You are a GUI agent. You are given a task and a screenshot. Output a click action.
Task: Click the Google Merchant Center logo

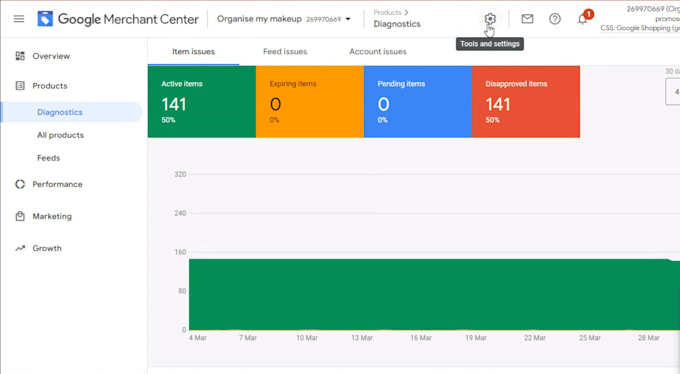(118, 19)
